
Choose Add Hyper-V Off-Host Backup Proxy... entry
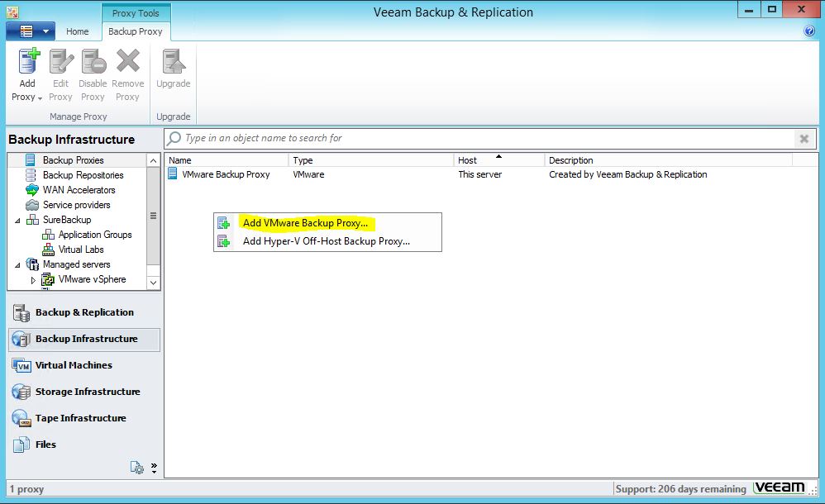pos(327,241)
